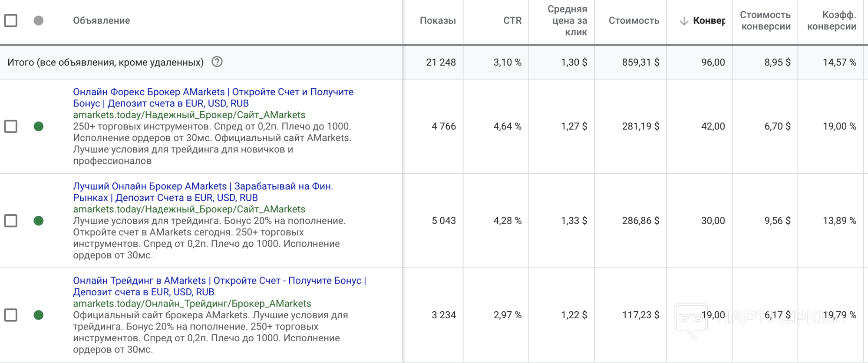This screenshot has height=363, width=868.
Task: Click description 'Официальный сайт брокера AMarkets'
Action: pyautogui.click(x=211, y=332)
